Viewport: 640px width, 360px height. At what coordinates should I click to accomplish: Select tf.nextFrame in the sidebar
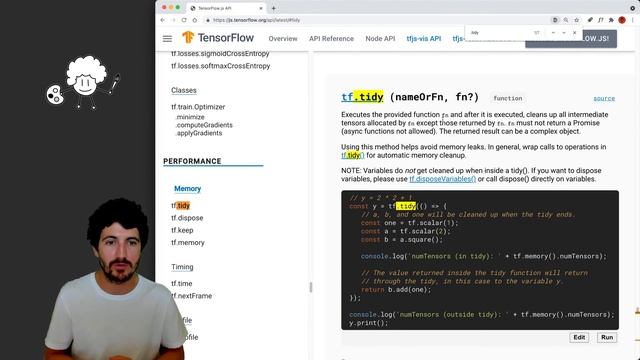tap(191, 296)
